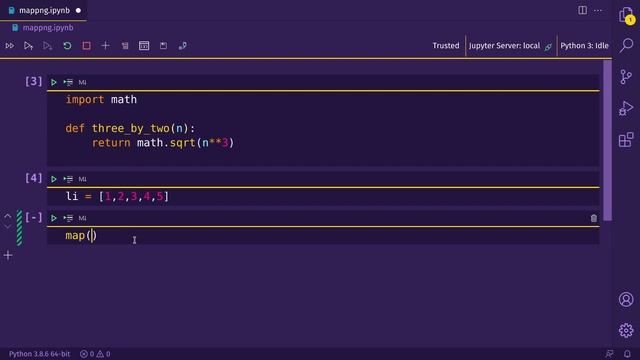Convert cell [4] to markdown
This screenshot has width=640, height=360.
(x=82, y=179)
